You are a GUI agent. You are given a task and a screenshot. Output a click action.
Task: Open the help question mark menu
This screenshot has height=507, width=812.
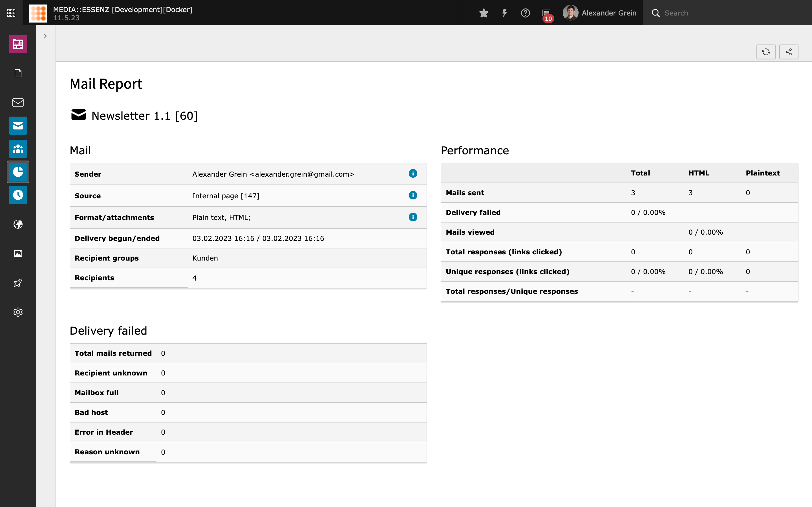click(525, 13)
